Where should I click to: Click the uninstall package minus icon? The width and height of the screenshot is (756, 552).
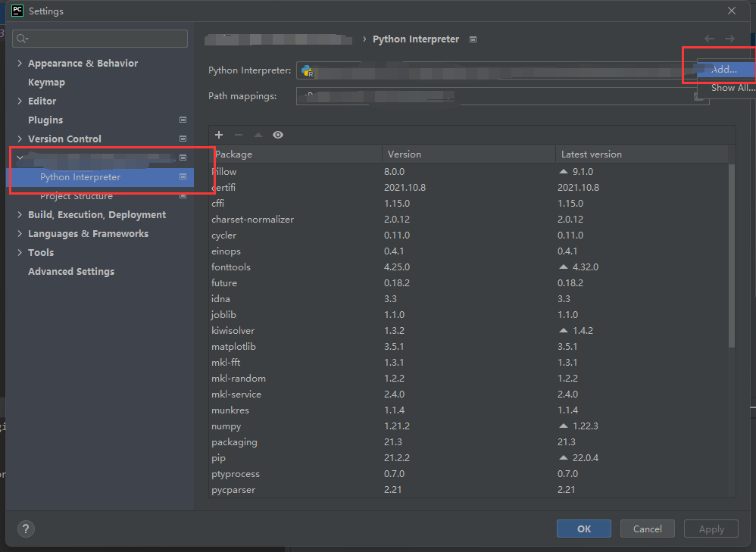click(238, 135)
